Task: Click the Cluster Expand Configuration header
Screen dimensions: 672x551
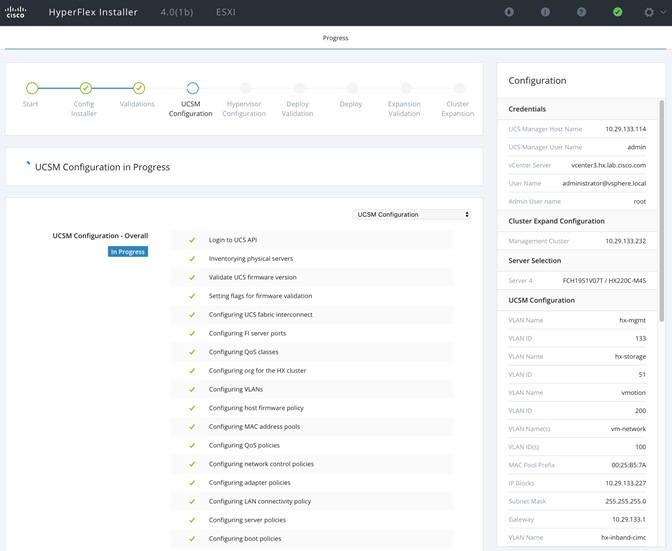Action: [577, 221]
